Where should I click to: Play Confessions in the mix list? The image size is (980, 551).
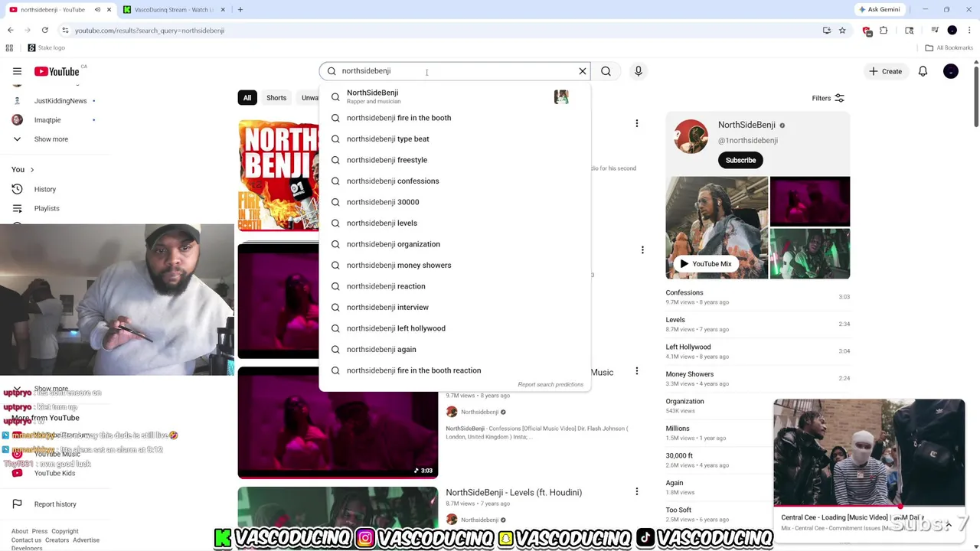758,297
